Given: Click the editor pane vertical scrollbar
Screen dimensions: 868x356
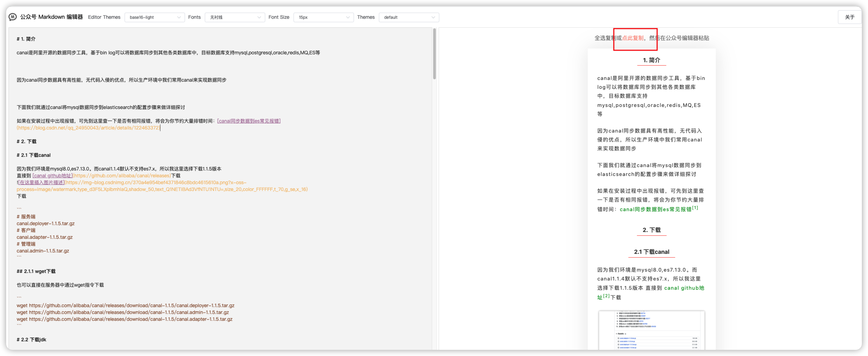Looking at the screenshot, I should [434, 54].
